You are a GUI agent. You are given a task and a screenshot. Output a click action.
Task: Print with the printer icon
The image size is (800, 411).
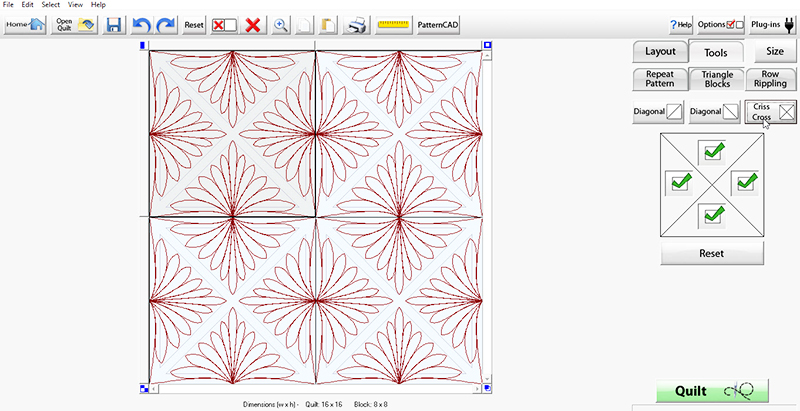(357, 24)
